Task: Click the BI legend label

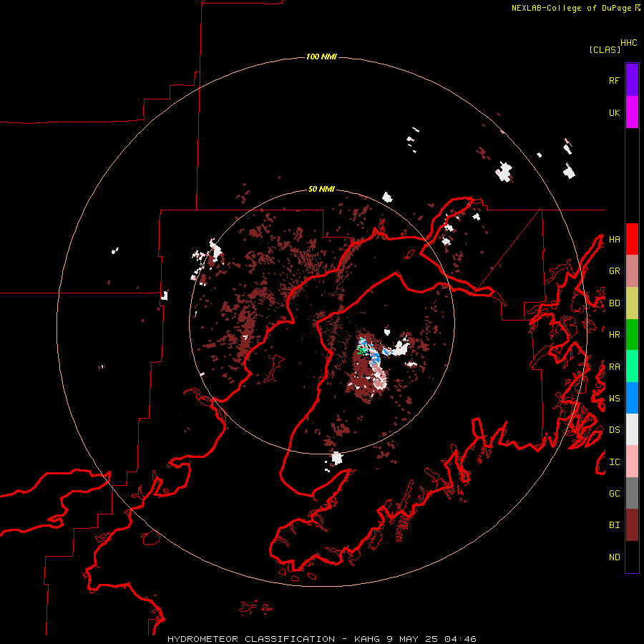Action: (x=614, y=525)
